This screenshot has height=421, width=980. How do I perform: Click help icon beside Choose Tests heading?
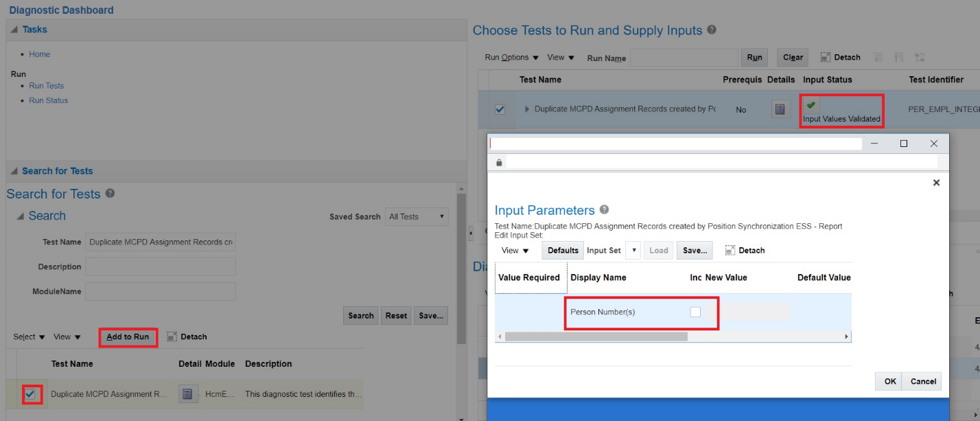(712, 30)
